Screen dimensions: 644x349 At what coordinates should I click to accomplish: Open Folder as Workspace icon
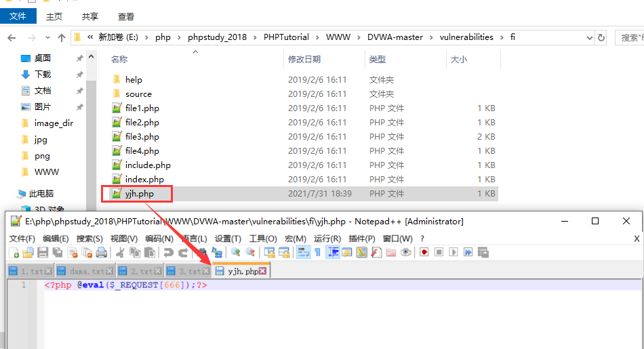point(391,253)
